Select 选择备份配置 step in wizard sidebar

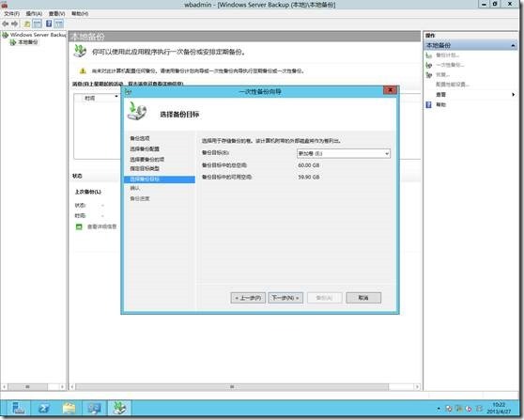click(x=145, y=148)
